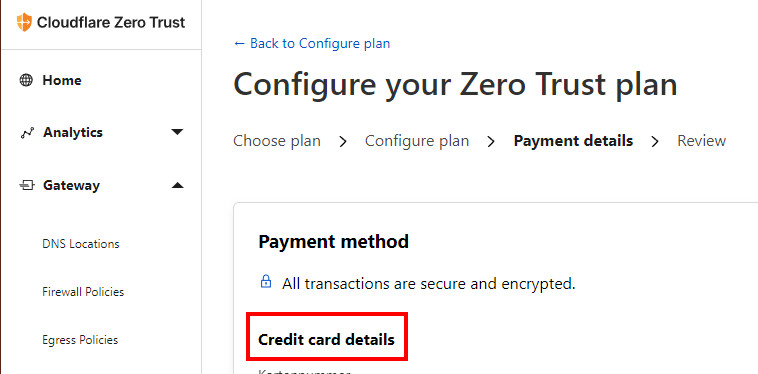Click the Gateway icon in sidebar
Image resolution: width=758 pixels, height=374 pixels.
point(27,185)
